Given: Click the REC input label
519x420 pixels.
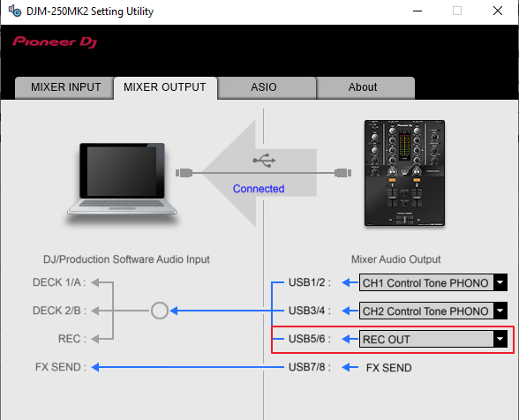Looking at the screenshot, I should (x=71, y=339).
